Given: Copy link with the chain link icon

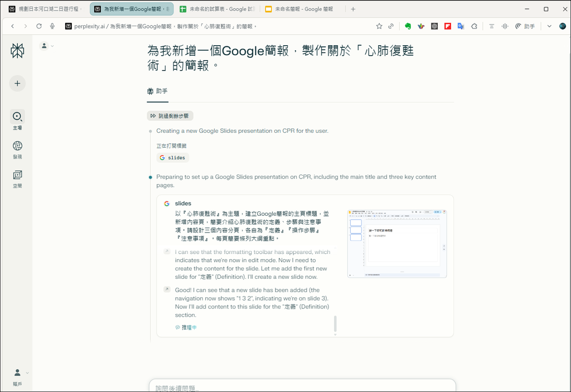Looking at the screenshot, I should 391,26.
